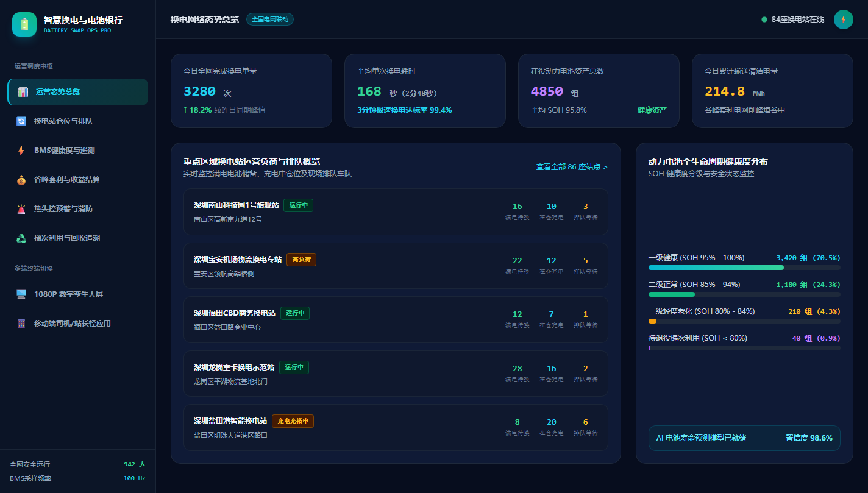This screenshot has width=868, height=493.
Task: Select the 深圳福田CBD商务换电站 station name
Action: click(235, 313)
